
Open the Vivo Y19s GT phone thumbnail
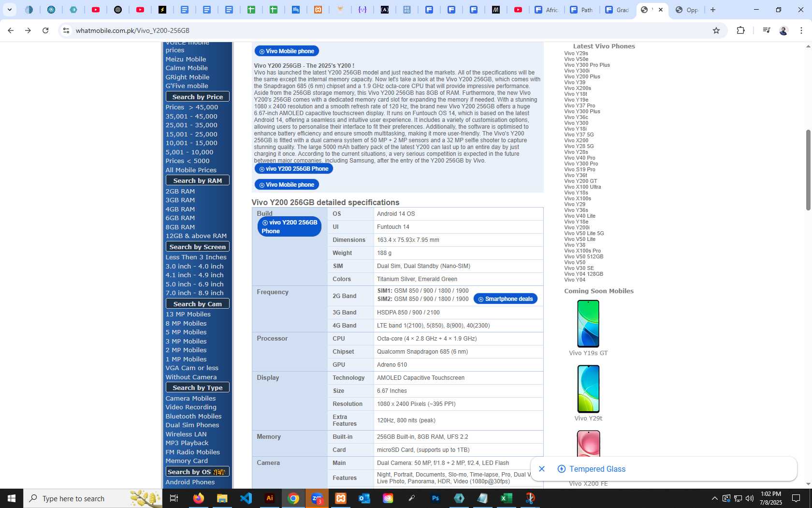tap(588, 324)
